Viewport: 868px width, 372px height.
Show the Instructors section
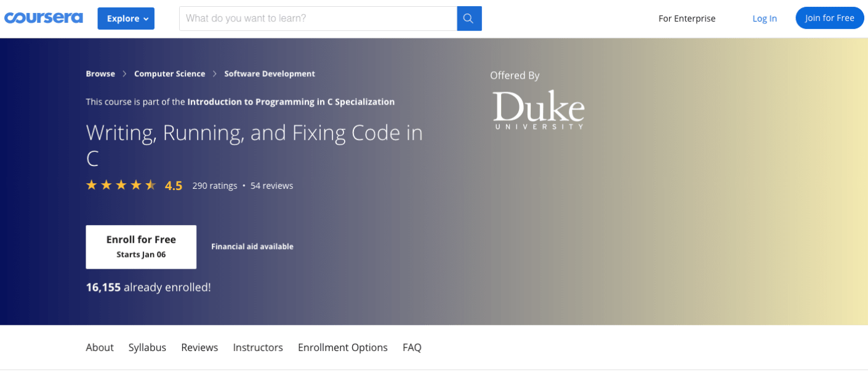pyautogui.click(x=258, y=347)
